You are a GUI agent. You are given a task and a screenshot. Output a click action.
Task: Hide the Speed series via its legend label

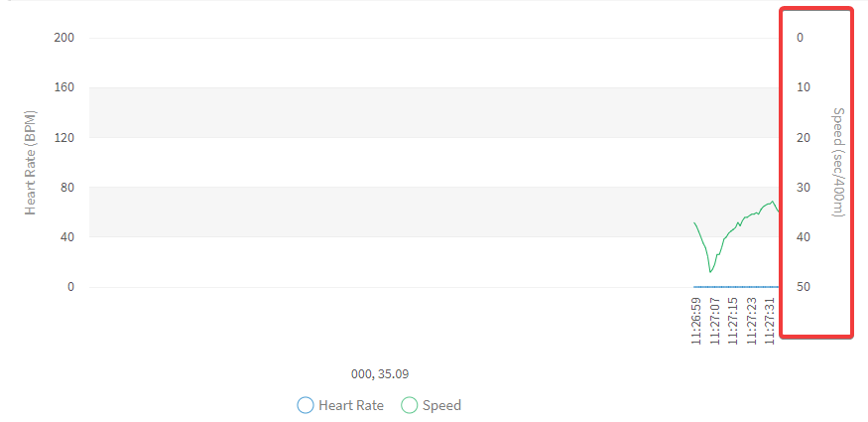[x=441, y=405]
